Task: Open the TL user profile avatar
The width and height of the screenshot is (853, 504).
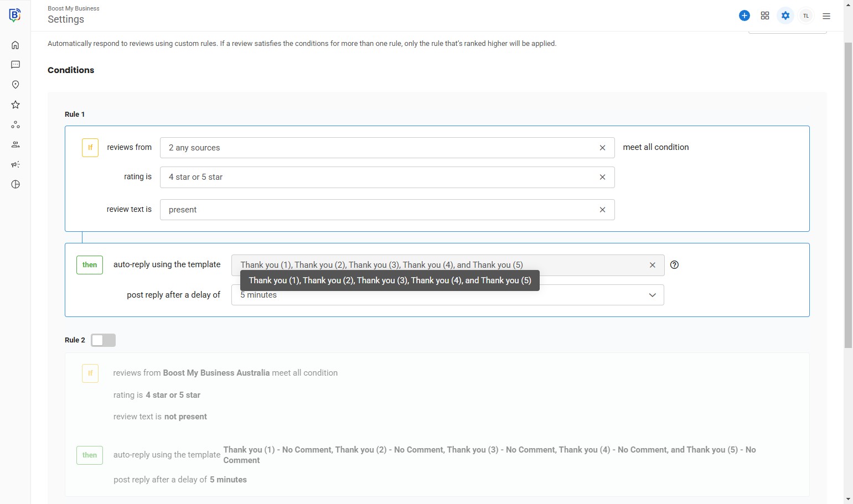Action: click(806, 15)
